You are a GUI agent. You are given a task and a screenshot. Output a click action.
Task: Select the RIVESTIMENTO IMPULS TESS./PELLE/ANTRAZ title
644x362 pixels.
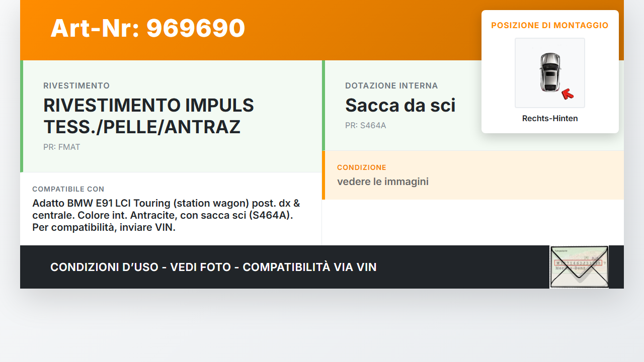(x=148, y=116)
